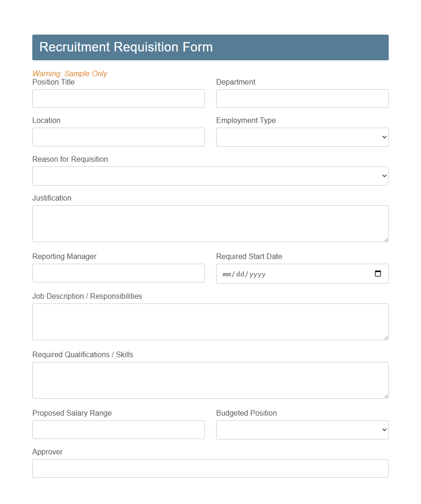Image resolution: width=421 pixels, height=504 pixels.
Task: Open the calendar picker for Required Start Date
Action: 378,274
